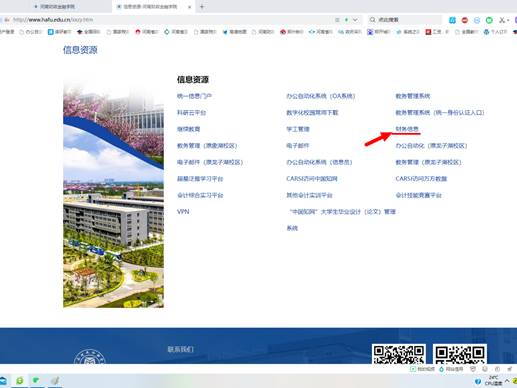Open the green browser icon in taskbar
Image resolution: width=517 pixels, height=388 pixels.
click(x=20, y=381)
